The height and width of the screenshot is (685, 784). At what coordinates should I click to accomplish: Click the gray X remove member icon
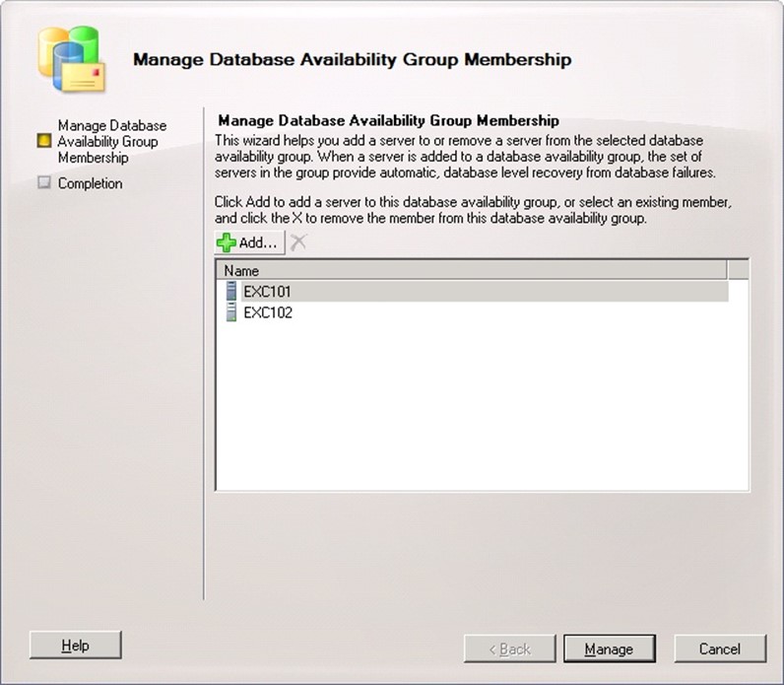pos(298,242)
